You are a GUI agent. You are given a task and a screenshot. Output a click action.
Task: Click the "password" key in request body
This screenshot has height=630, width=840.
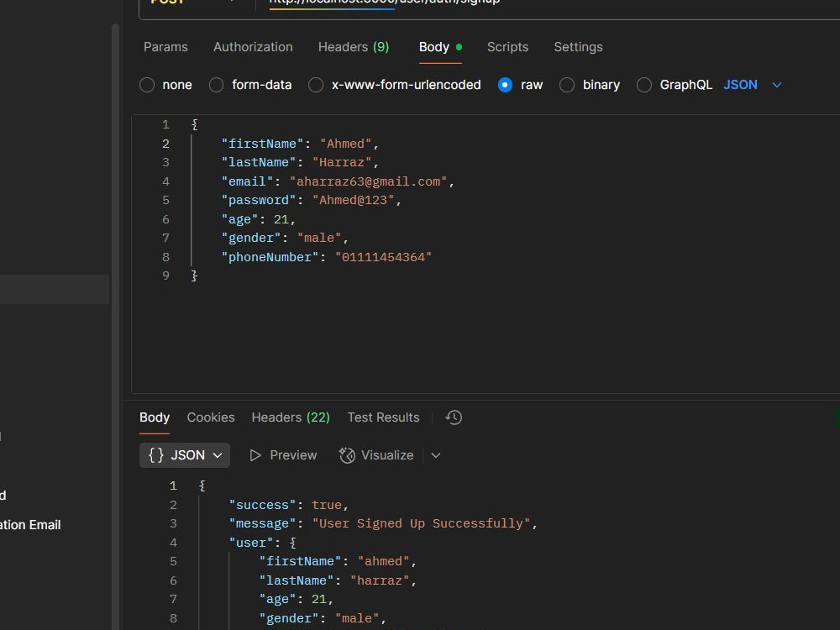pyautogui.click(x=259, y=201)
